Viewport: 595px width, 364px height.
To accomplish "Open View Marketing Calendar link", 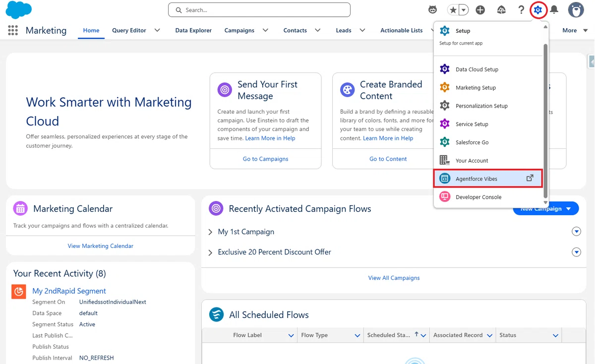I will tap(101, 246).
